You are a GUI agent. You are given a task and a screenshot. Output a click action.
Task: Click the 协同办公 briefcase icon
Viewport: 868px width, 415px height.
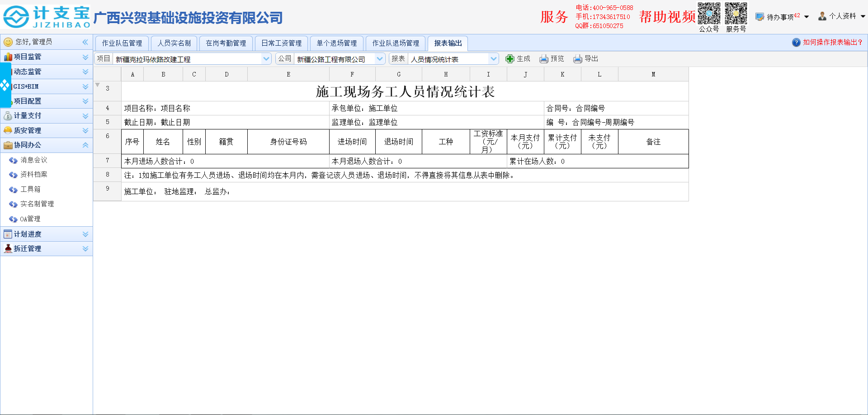coord(8,145)
